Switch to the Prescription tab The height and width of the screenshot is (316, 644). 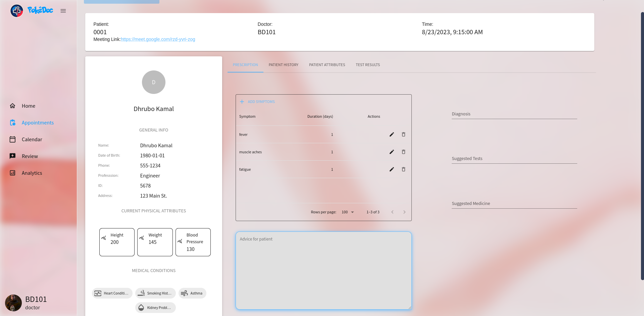click(245, 65)
